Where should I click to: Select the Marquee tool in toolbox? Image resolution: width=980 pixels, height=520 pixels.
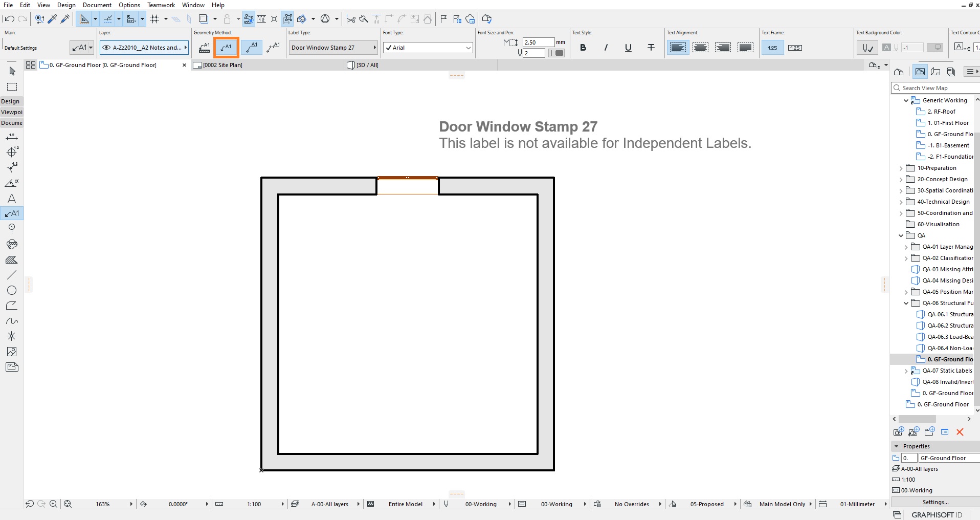12,87
